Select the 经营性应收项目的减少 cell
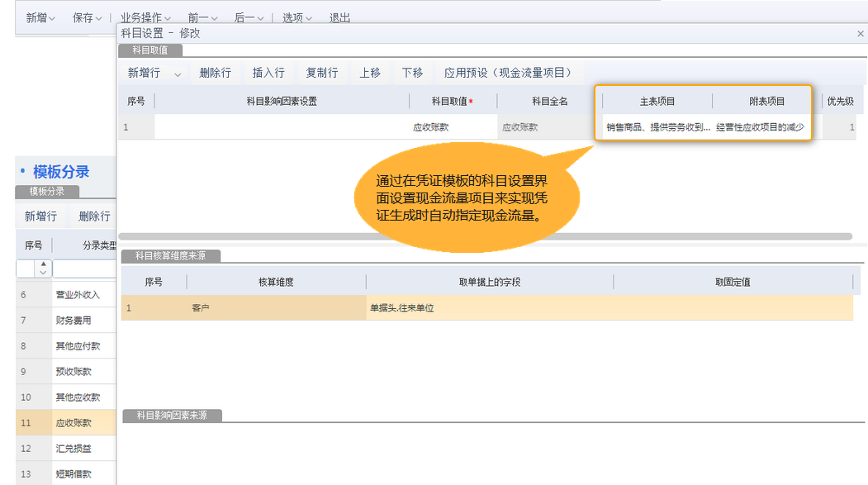 point(760,127)
